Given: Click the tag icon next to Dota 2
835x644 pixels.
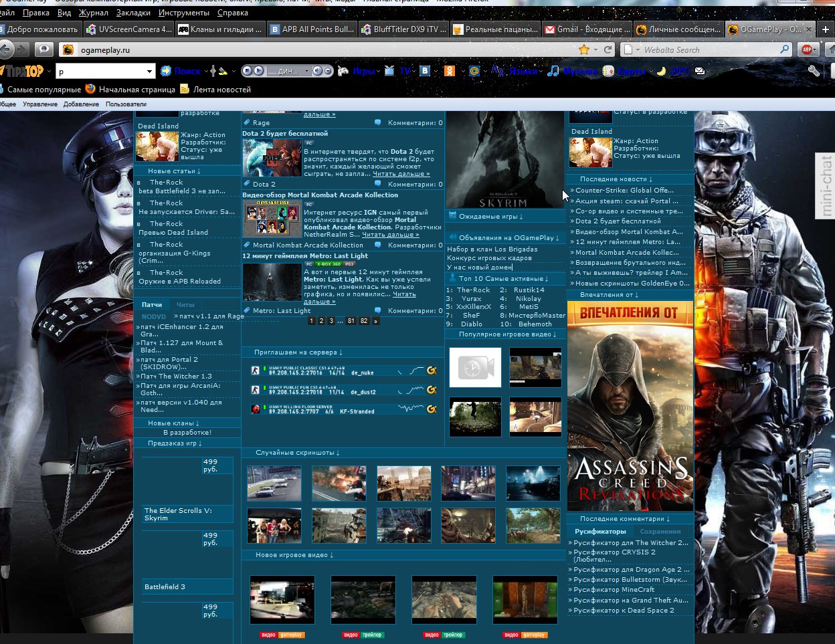Looking at the screenshot, I should (247, 184).
